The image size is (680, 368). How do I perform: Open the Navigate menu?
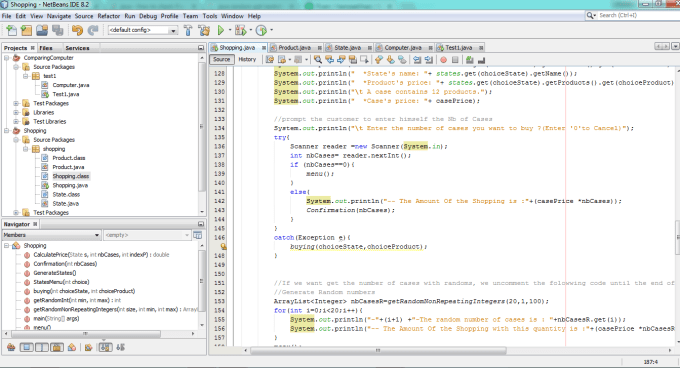point(59,16)
